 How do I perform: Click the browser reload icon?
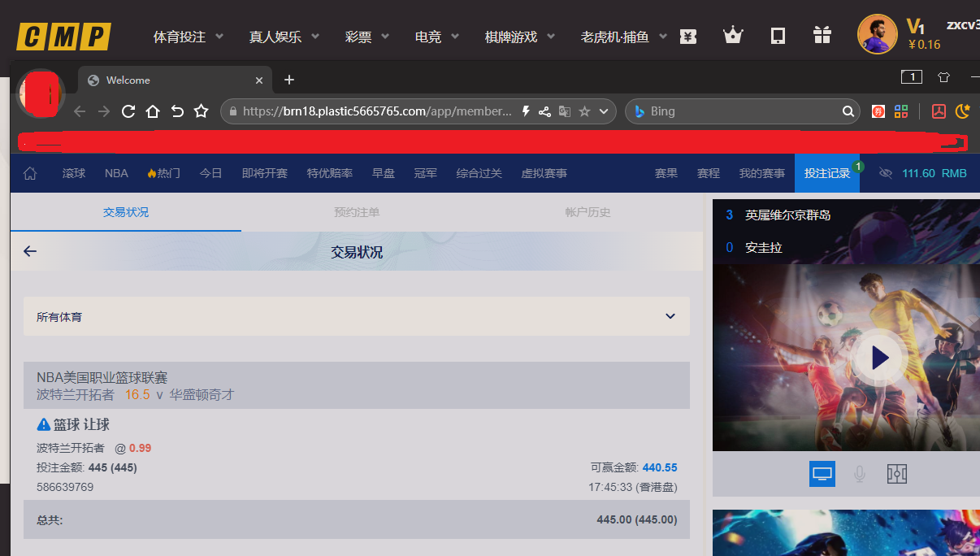tap(128, 111)
